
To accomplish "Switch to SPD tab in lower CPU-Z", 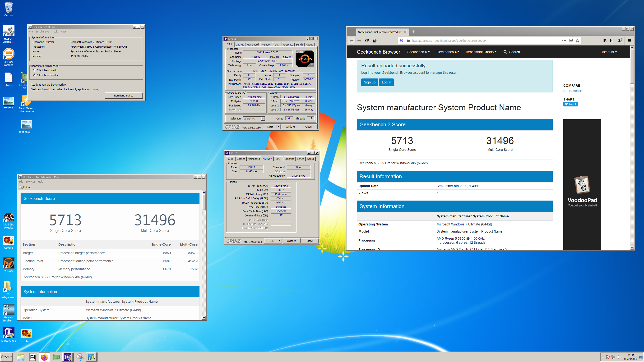I will click(278, 159).
